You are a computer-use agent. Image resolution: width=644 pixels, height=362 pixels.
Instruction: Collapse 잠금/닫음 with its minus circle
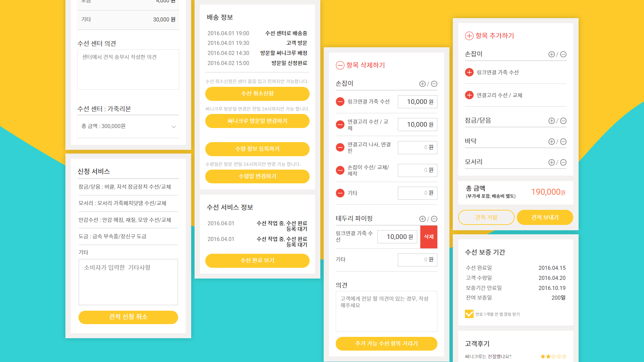pos(563,121)
